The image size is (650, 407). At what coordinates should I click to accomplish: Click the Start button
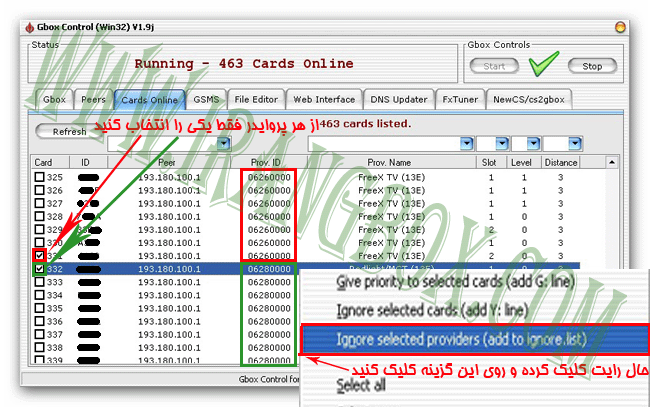click(x=494, y=66)
